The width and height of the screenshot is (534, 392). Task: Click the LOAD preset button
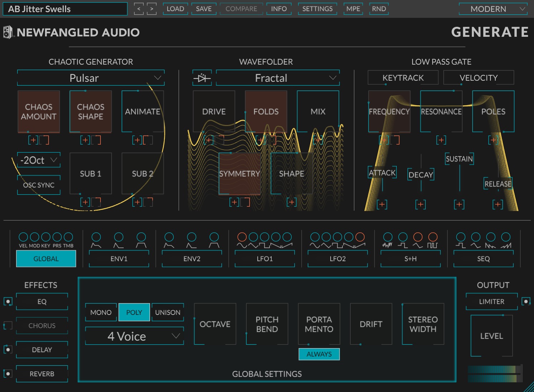pos(175,9)
